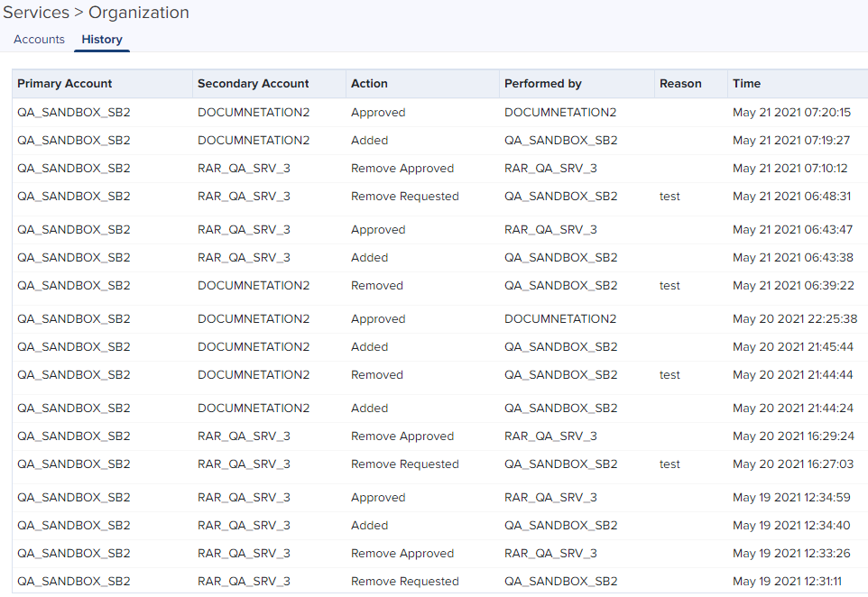The image size is (868, 597).
Task: Sort table by Time column header
Action: pos(747,84)
